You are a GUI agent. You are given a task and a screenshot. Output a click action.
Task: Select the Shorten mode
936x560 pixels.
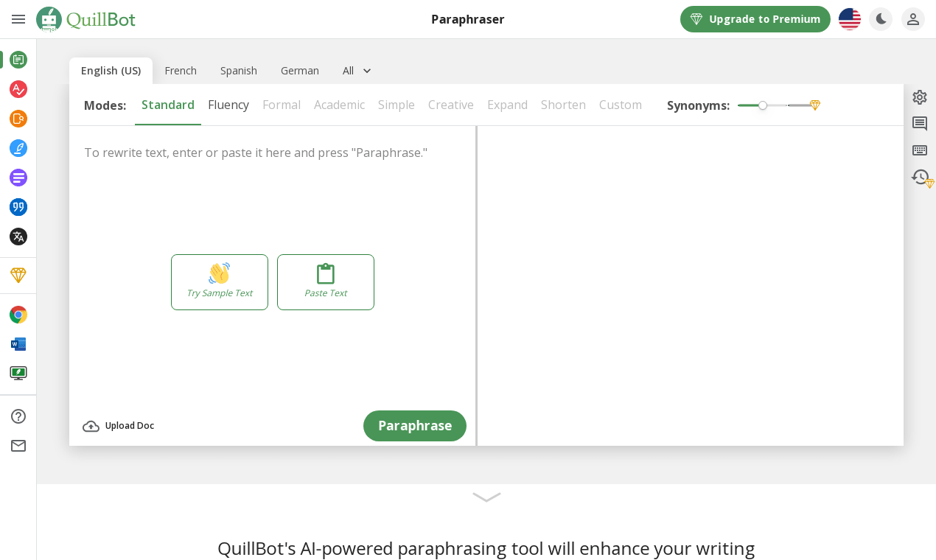[563, 105]
